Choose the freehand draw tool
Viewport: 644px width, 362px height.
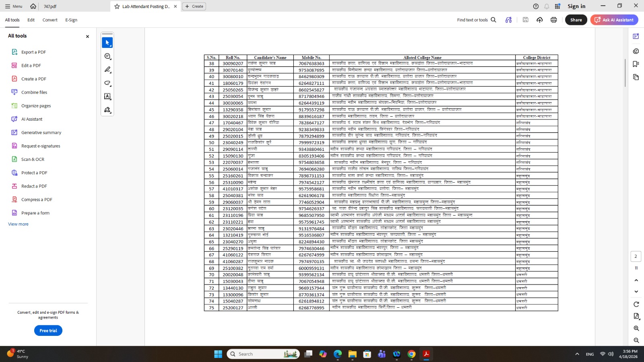(107, 83)
